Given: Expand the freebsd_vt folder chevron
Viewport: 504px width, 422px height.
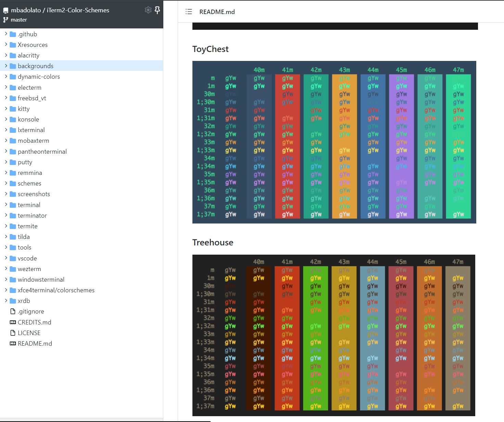Looking at the screenshot, I should coord(6,98).
